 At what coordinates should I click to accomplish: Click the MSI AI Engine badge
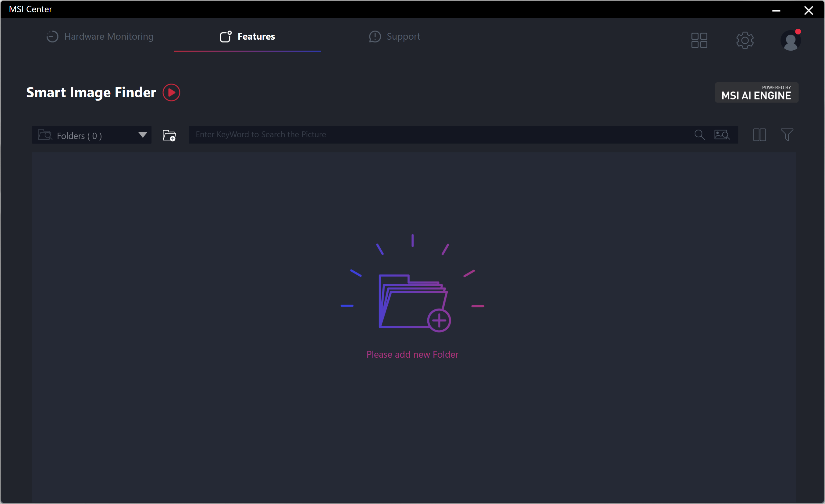tap(756, 93)
